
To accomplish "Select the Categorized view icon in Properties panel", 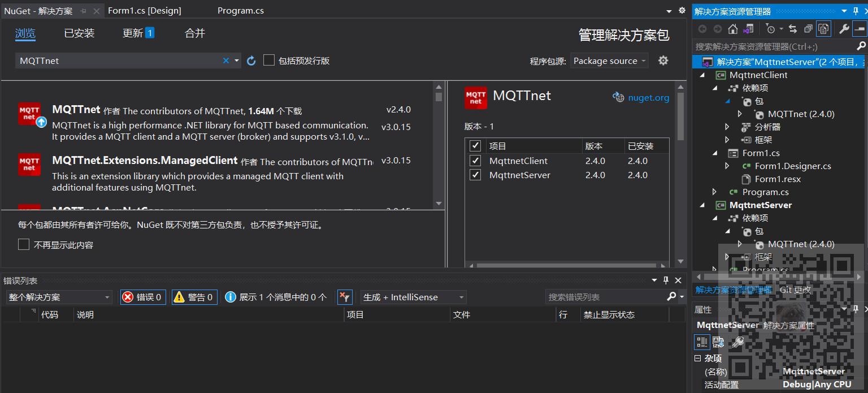I will [702, 342].
